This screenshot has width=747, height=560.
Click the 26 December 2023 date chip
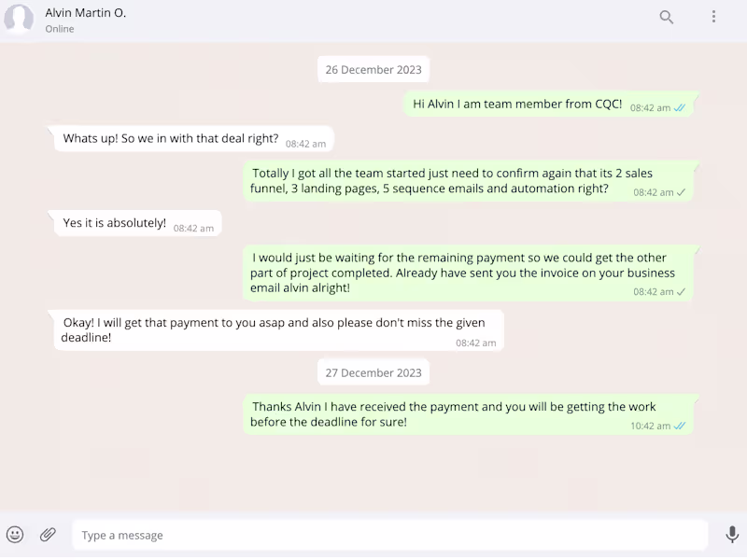tap(373, 70)
